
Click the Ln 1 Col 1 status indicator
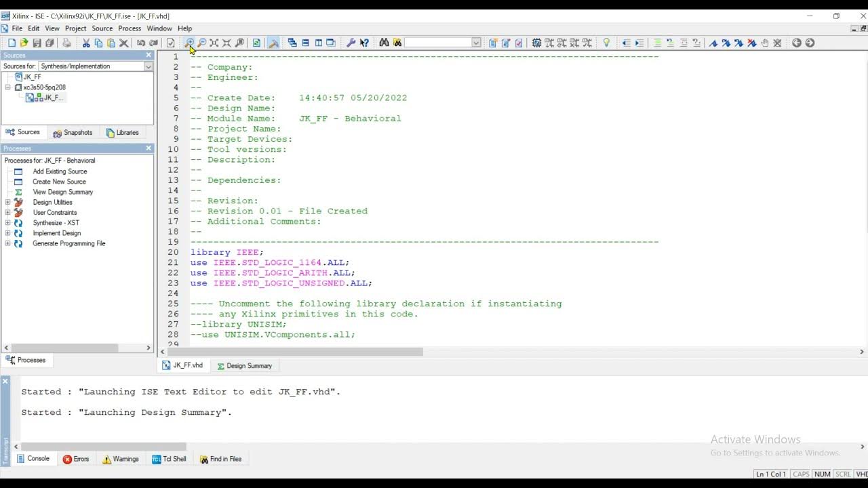click(x=771, y=474)
